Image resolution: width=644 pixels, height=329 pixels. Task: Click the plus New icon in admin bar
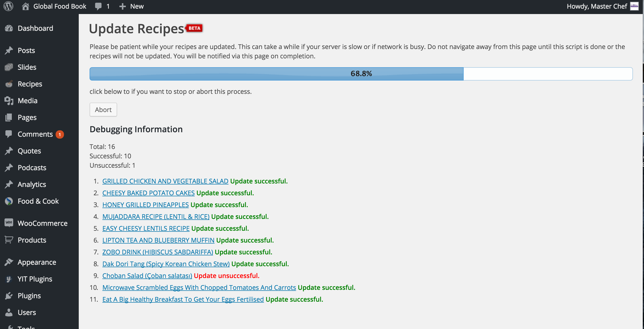pos(122,6)
